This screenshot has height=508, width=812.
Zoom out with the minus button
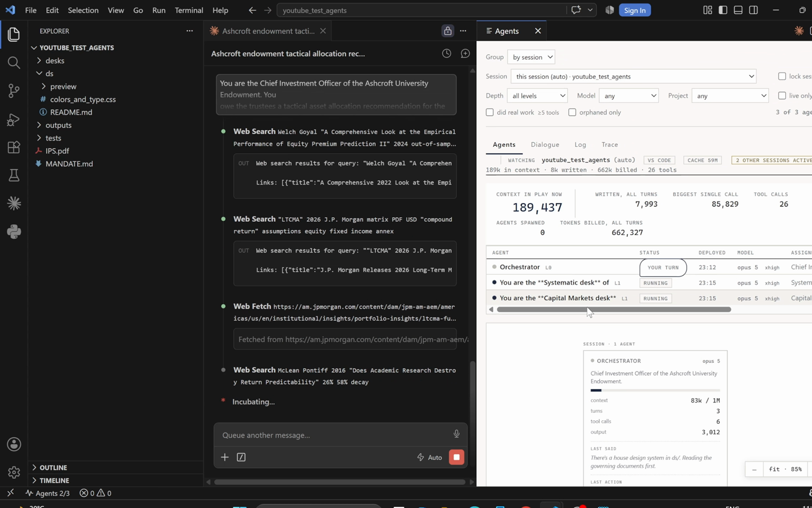(x=754, y=469)
